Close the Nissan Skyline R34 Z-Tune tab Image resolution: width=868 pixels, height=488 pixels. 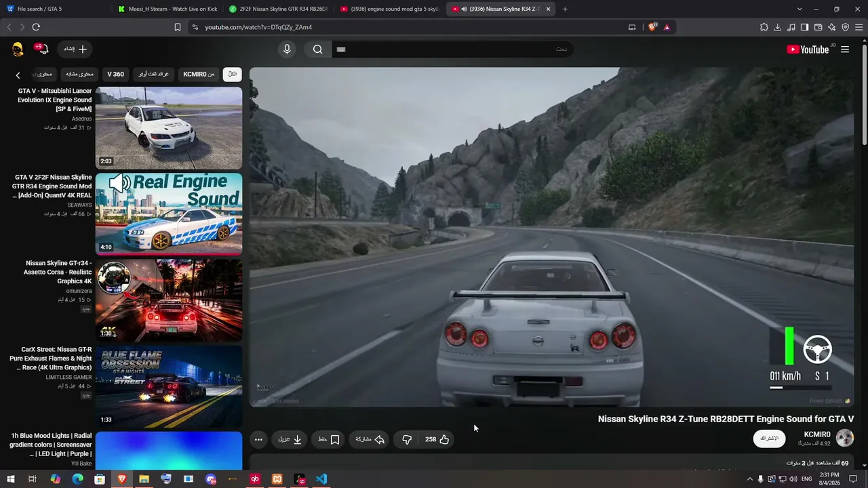tap(548, 9)
